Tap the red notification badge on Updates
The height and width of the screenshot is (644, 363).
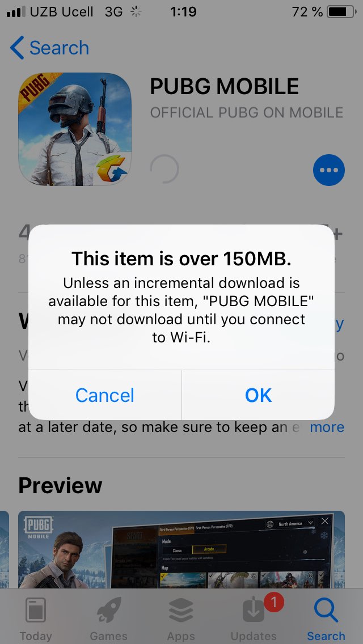[274, 603]
